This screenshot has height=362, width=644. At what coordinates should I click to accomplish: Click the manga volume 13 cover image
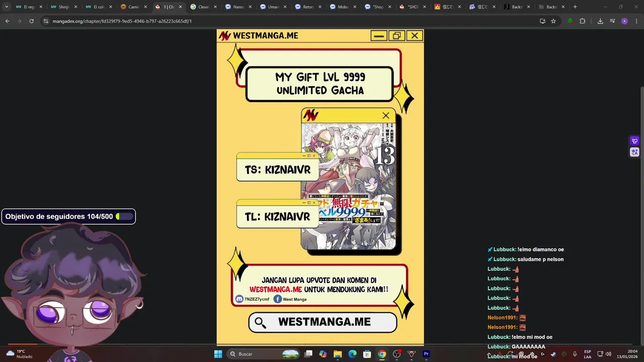pyautogui.click(x=348, y=186)
